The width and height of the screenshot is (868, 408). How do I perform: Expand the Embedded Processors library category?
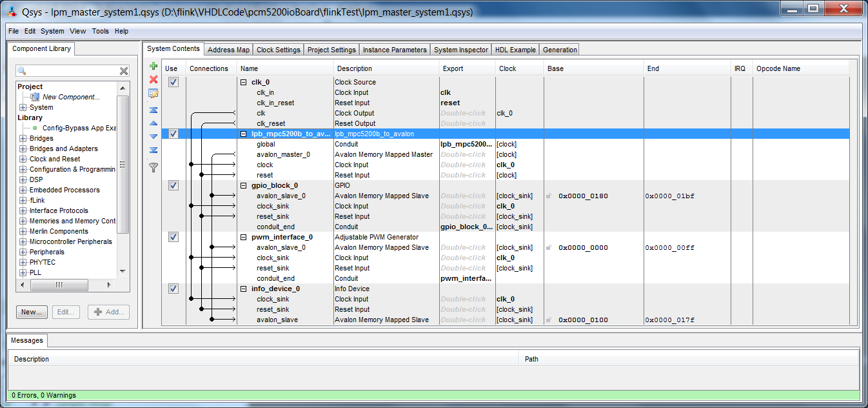point(23,190)
